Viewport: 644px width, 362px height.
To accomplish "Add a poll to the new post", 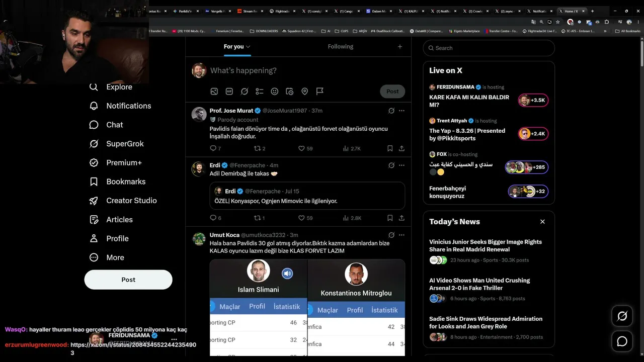I will point(260,92).
